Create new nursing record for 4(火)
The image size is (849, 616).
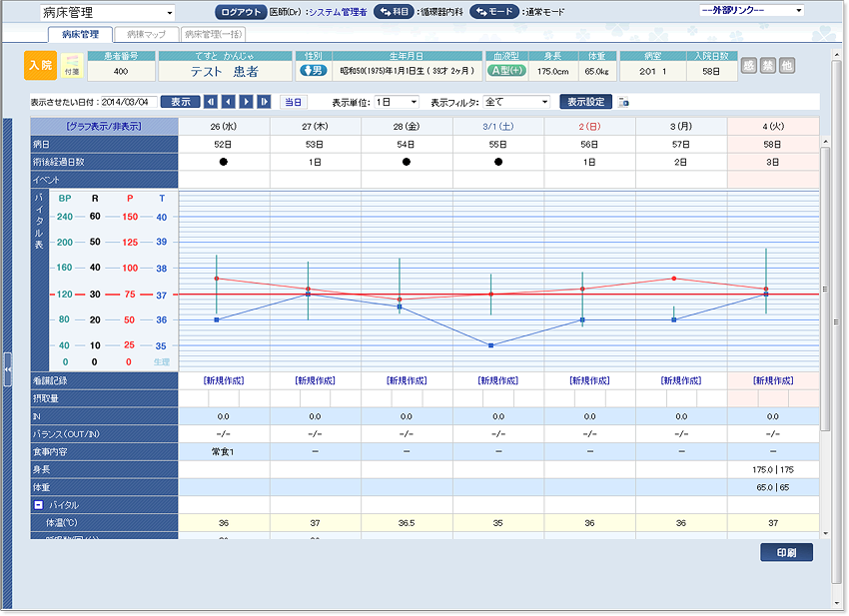tap(773, 380)
